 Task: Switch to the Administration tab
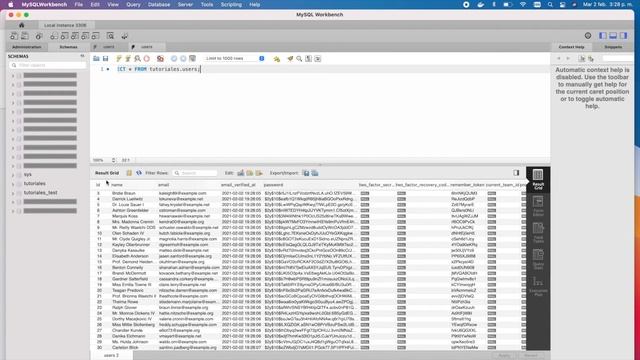27,47
